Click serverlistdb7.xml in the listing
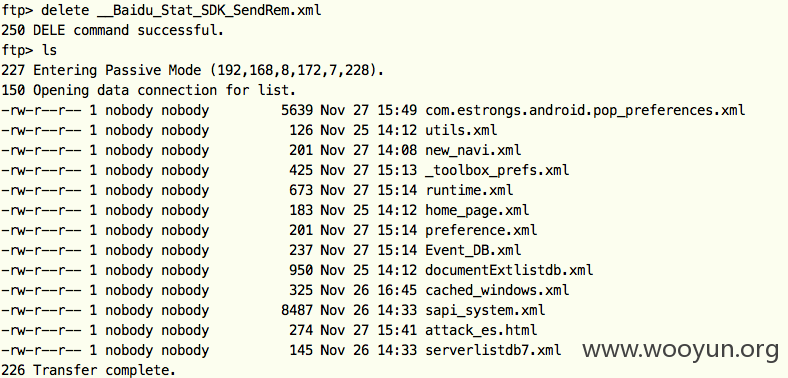 pos(493,350)
